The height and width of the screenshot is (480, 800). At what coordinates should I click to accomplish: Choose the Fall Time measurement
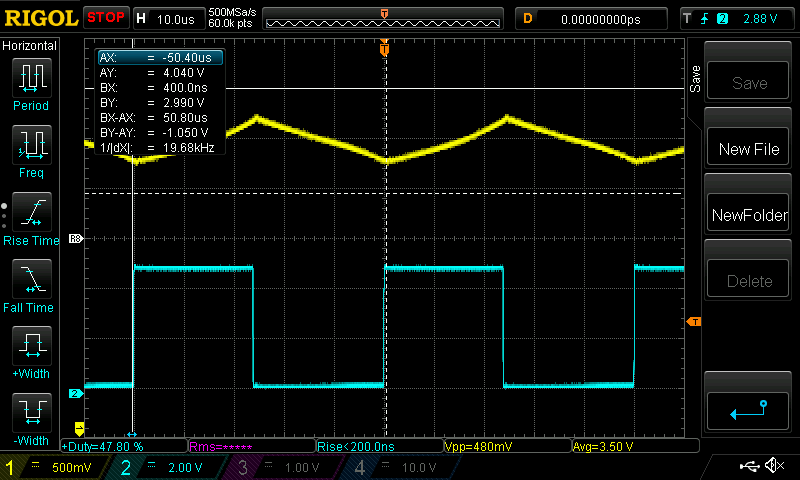click(31, 285)
